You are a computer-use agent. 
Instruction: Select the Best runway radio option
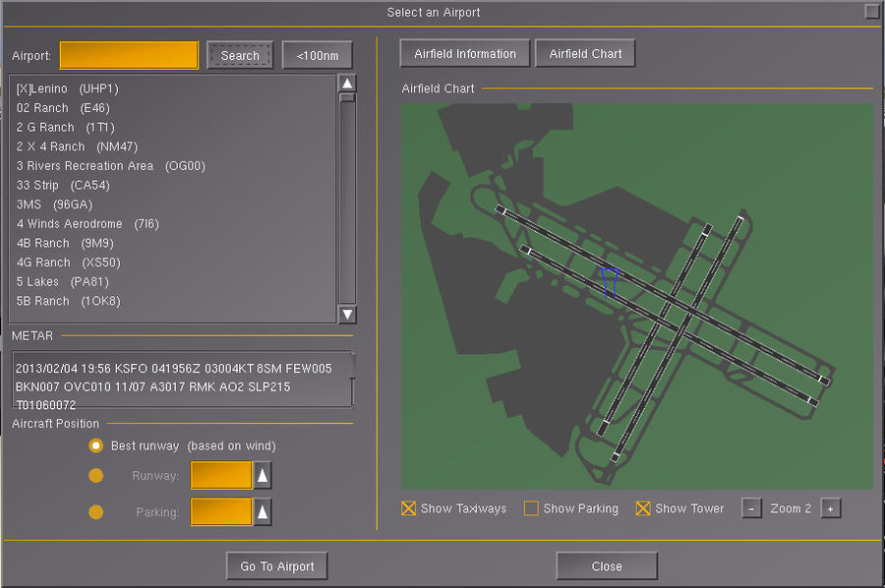(x=95, y=445)
